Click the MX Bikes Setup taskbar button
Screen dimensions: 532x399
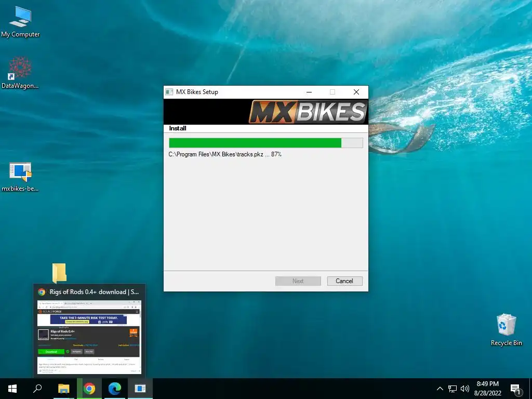point(140,389)
